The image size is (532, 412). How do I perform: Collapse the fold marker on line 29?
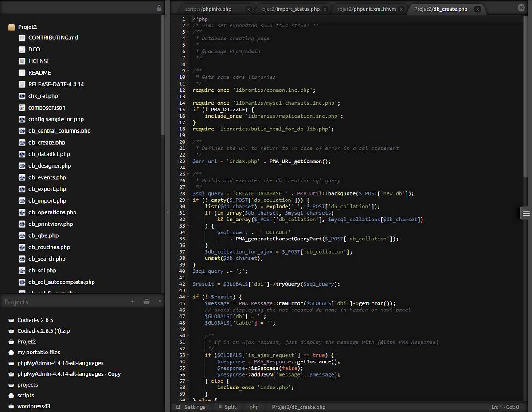pos(188,200)
